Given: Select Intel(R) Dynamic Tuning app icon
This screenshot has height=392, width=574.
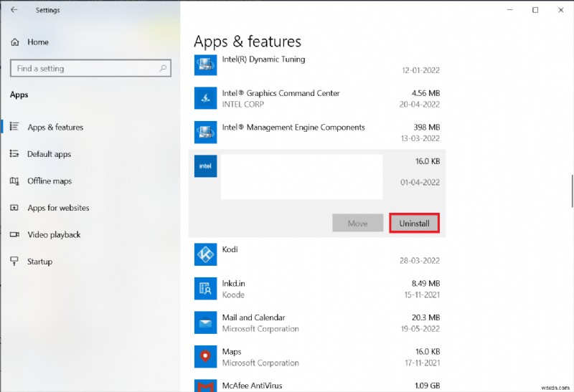Looking at the screenshot, I should pyautogui.click(x=205, y=64).
